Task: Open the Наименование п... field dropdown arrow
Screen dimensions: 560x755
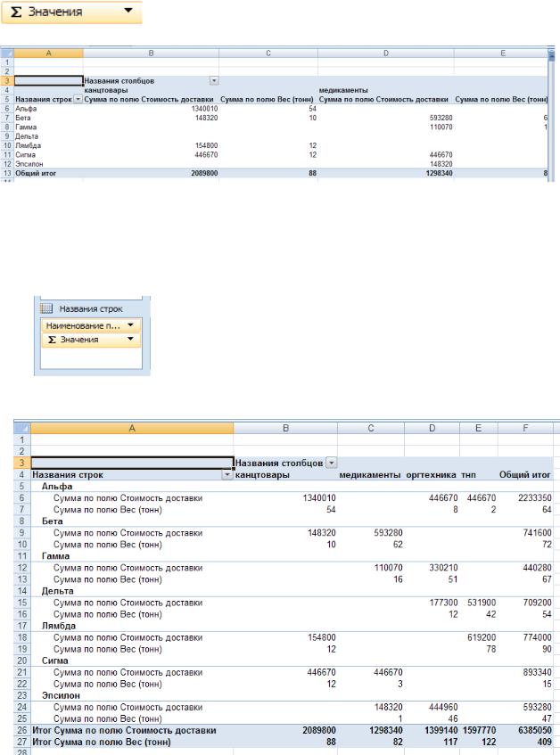Action: [130, 325]
